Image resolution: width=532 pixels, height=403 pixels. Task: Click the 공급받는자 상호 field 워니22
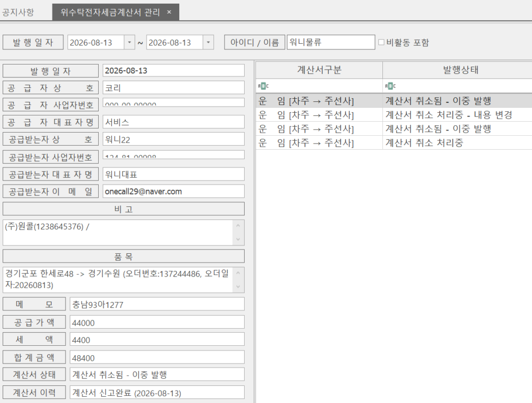click(x=174, y=139)
